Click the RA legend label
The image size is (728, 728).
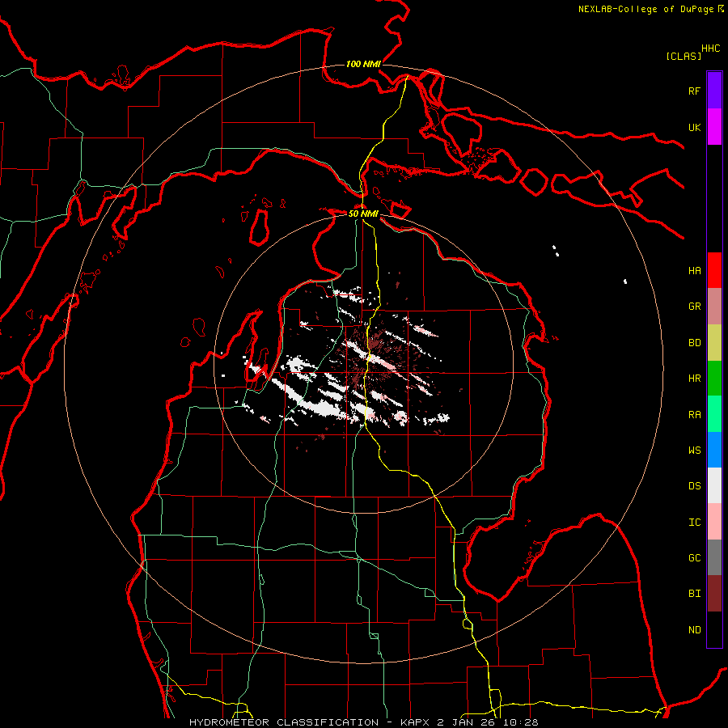pos(694,415)
